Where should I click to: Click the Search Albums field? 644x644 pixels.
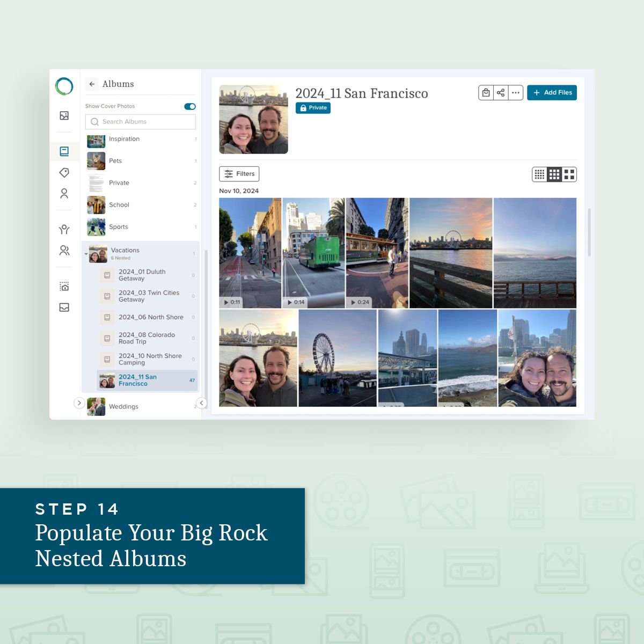(141, 122)
